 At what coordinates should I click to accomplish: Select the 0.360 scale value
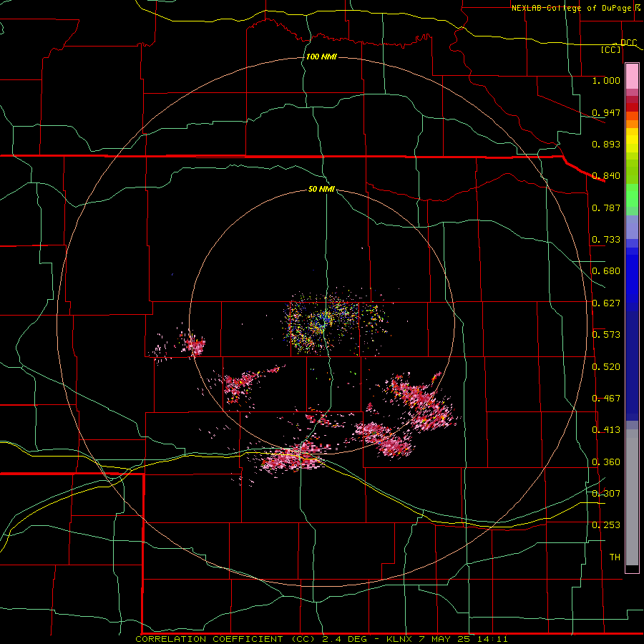(x=606, y=462)
